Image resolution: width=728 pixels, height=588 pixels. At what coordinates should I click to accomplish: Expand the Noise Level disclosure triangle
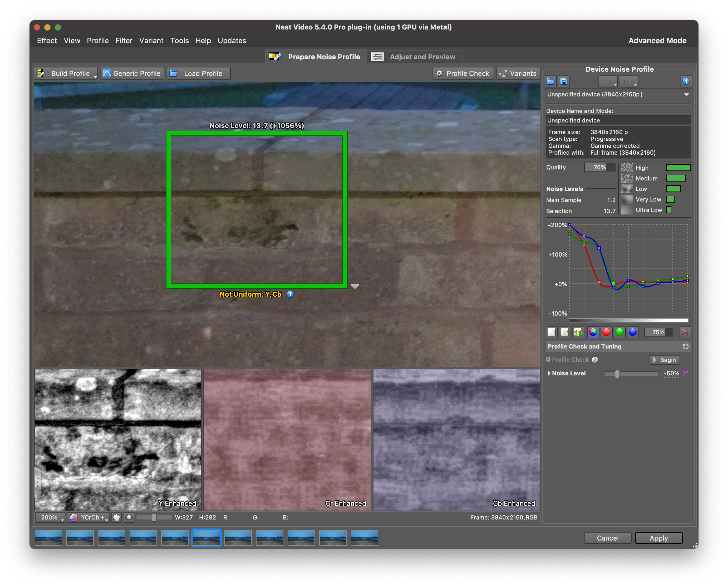pyautogui.click(x=549, y=373)
